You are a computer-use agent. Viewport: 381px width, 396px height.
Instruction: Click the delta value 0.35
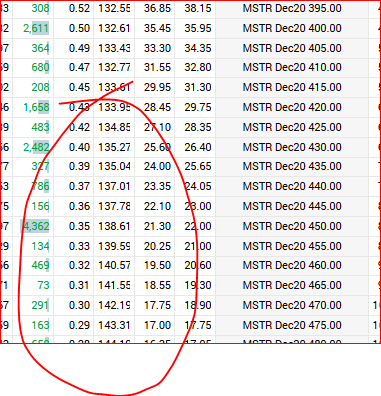(x=79, y=226)
